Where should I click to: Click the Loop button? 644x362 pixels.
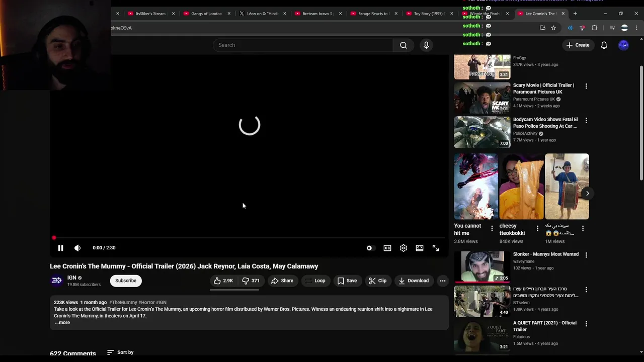(315, 281)
